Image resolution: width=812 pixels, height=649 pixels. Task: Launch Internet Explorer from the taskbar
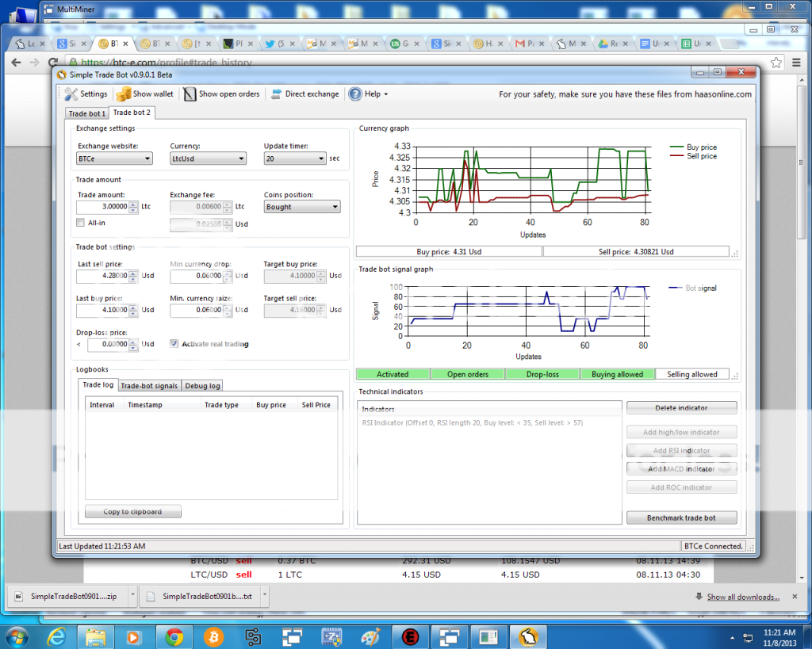56,636
